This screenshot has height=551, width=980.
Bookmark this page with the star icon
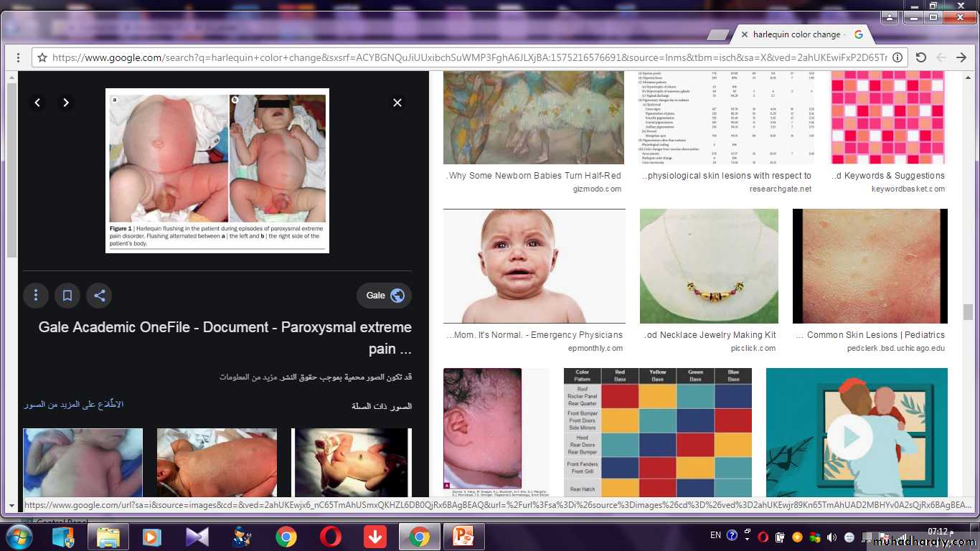click(x=42, y=57)
